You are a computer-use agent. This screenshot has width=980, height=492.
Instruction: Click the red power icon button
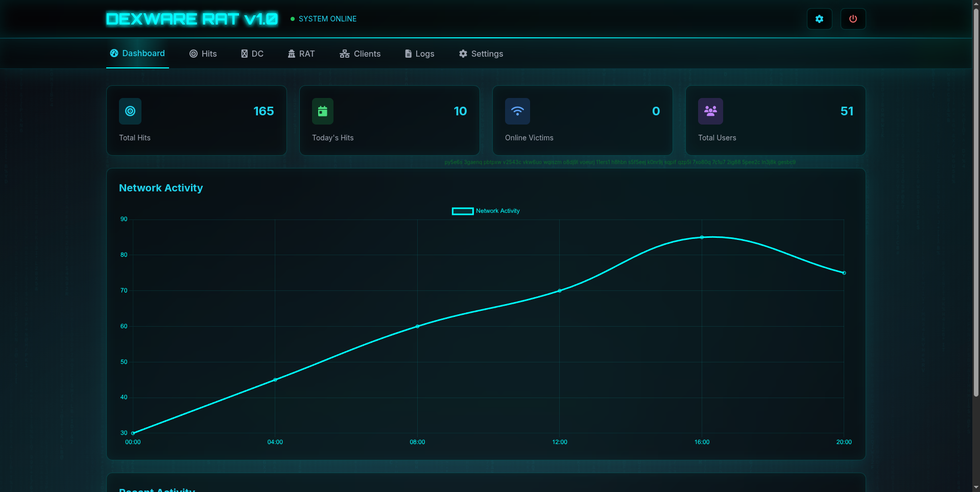[x=853, y=19]
